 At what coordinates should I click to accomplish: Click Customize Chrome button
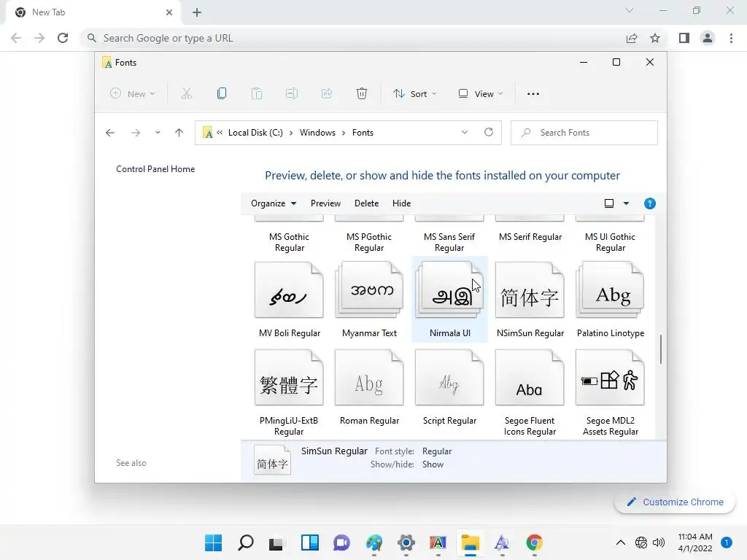675,502
